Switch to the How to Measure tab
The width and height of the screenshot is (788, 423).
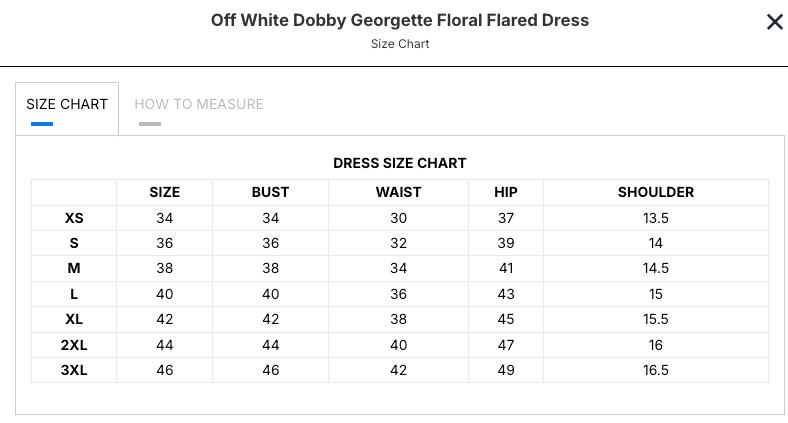click(x=198, y=104)
